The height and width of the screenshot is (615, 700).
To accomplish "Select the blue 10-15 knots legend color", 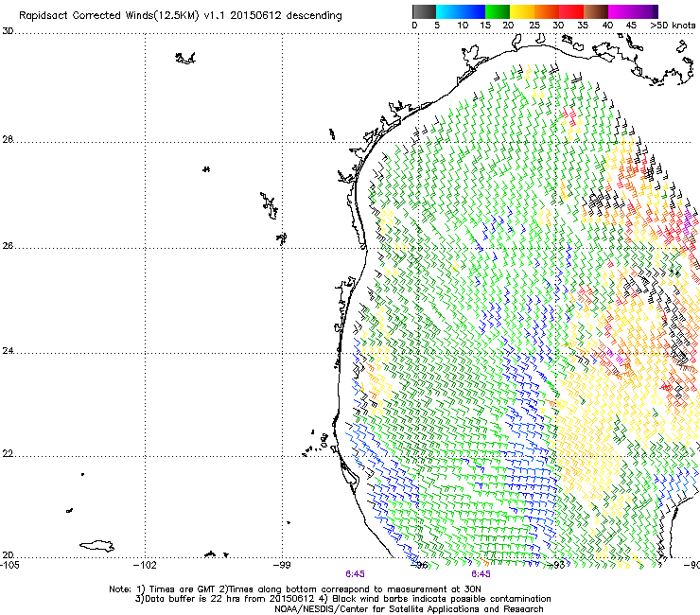I will [473, 11].
